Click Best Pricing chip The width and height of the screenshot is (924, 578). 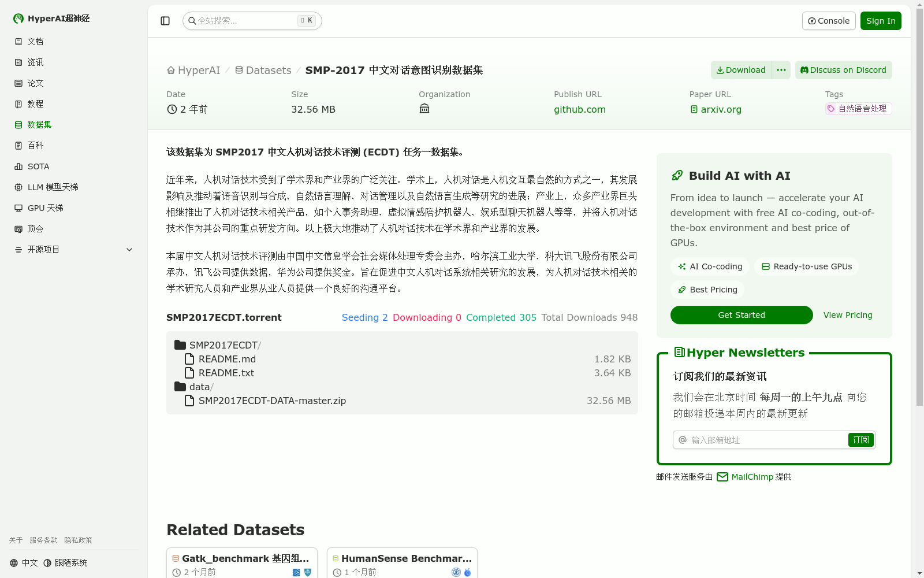tap(707, 290)
